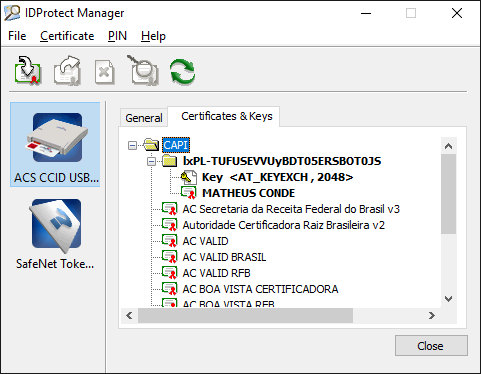This screenshot has width=481, height=374.
Task: Click the Export Certificate toolbar icon
Action: pyautogui.click(x=68, y=70)
